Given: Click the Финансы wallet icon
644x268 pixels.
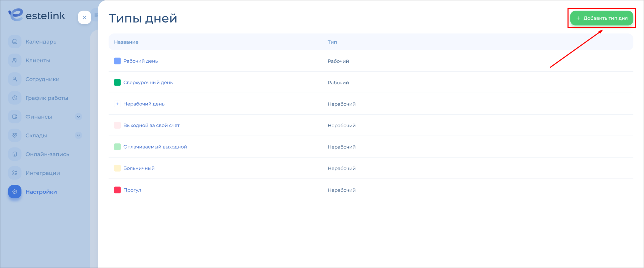Looking at the screenshot, I should click(15, 117).
